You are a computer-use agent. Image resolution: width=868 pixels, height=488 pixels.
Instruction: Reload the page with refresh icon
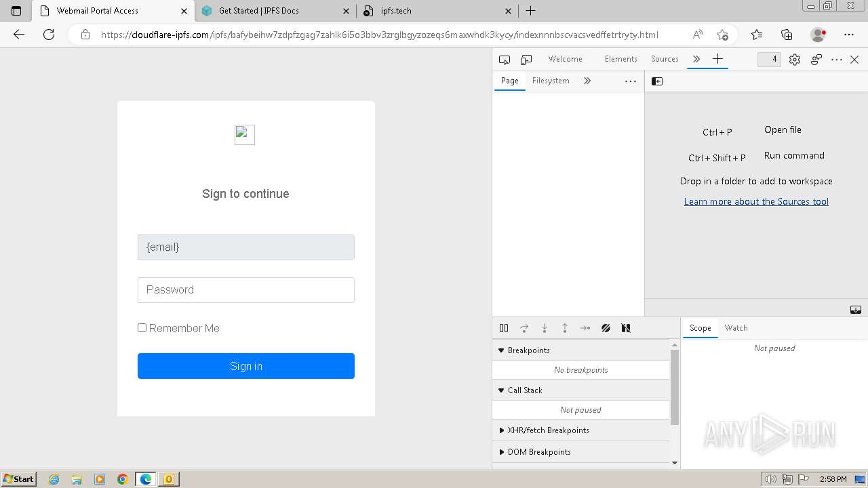point(49,35)
